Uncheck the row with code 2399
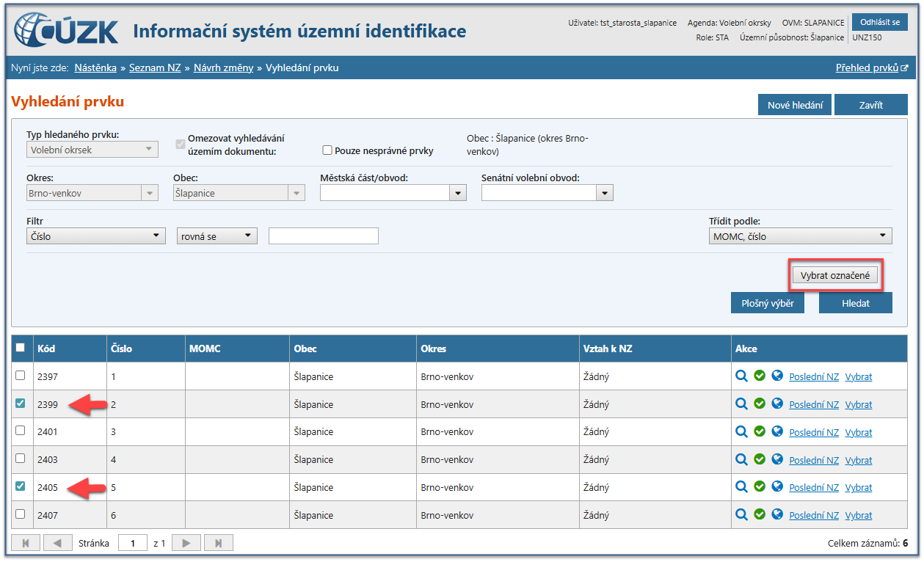Screen dimensions: 924x562 [21, 403]
